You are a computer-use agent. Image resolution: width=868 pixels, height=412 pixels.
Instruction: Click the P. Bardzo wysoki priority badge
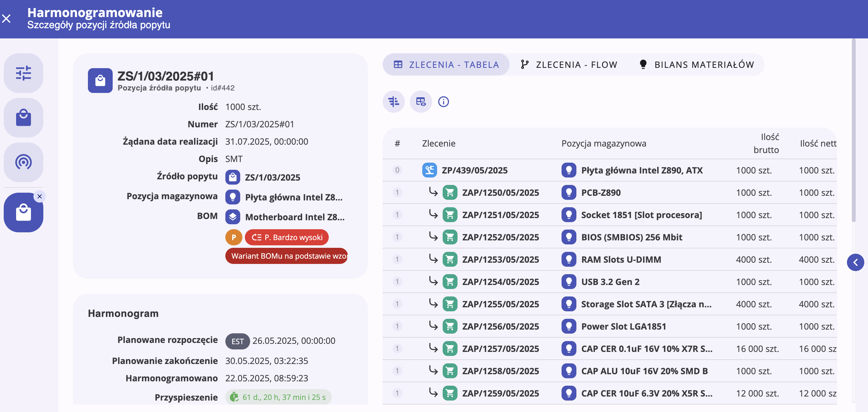tap(287, 237)
